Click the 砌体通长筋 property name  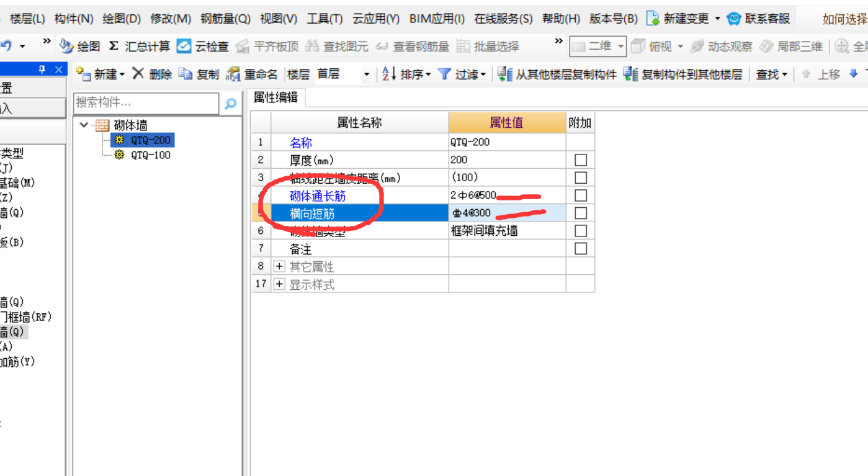318,196
